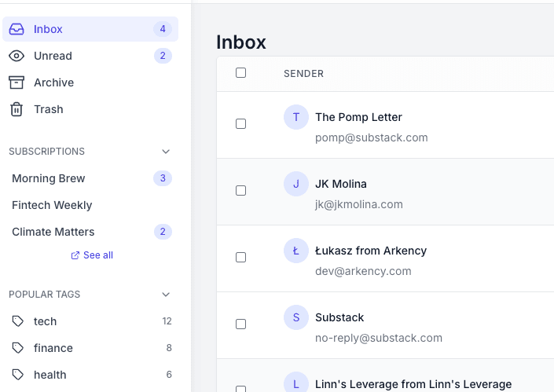Toggle the select-all checkbox in header

pos(241,73)
